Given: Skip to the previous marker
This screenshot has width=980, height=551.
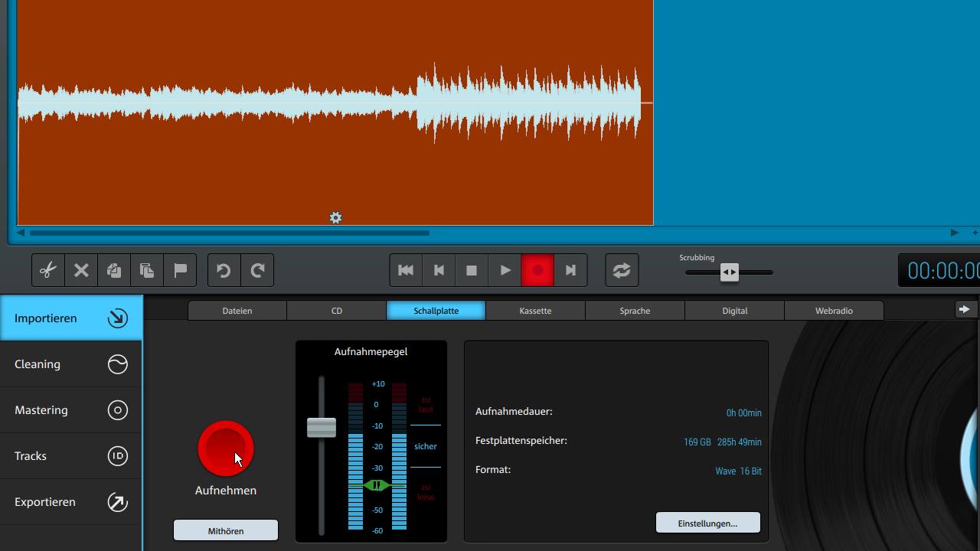Looking at the screenshot, I should 439,270.
